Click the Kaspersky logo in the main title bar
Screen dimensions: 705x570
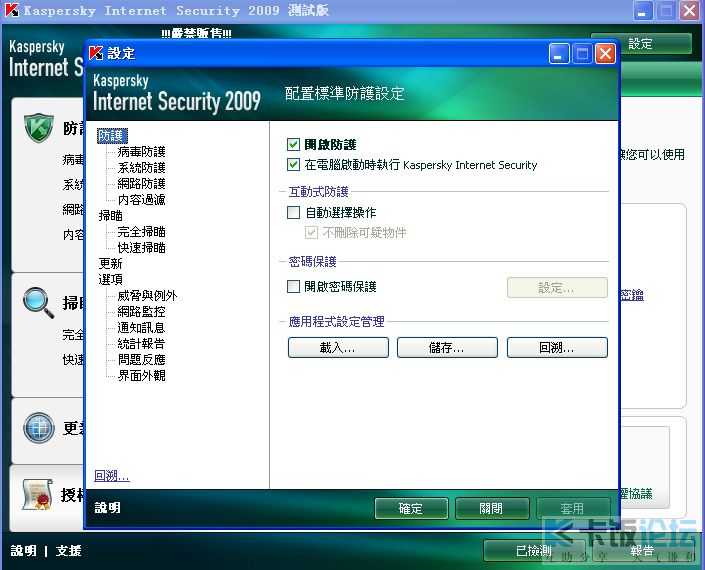click(x=12, y=10)
